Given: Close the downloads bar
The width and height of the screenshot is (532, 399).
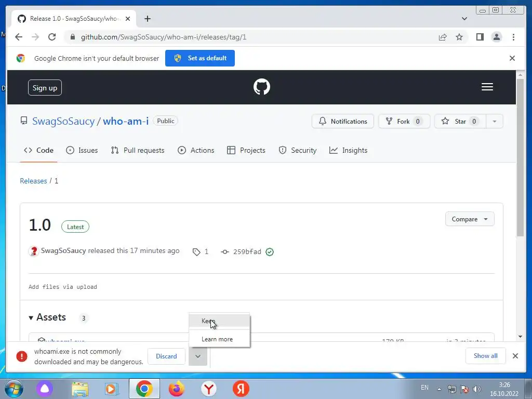Looking at the screenshot, I should pos(515,356).
